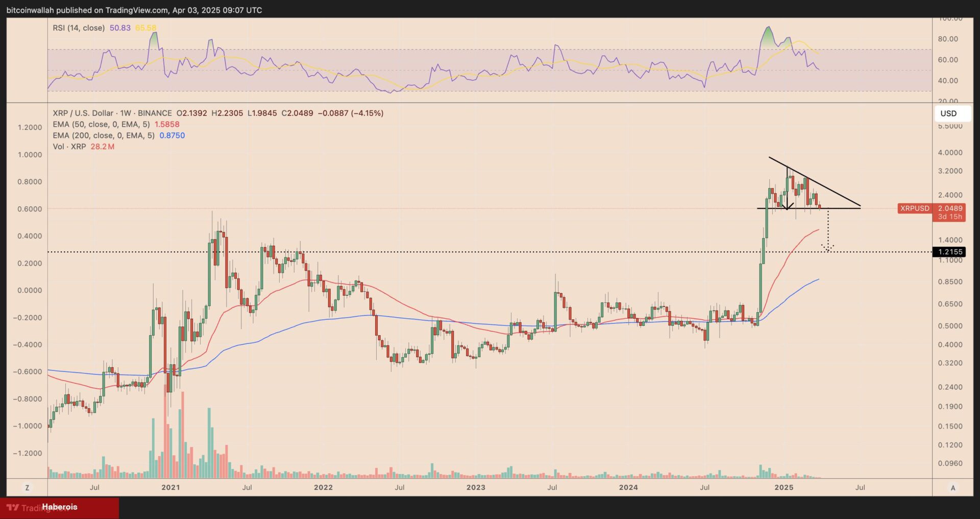The width and height of the screenshot is (980, 519).
Task: Click the 2023 label on time axis
Action: tap(476, 487)
